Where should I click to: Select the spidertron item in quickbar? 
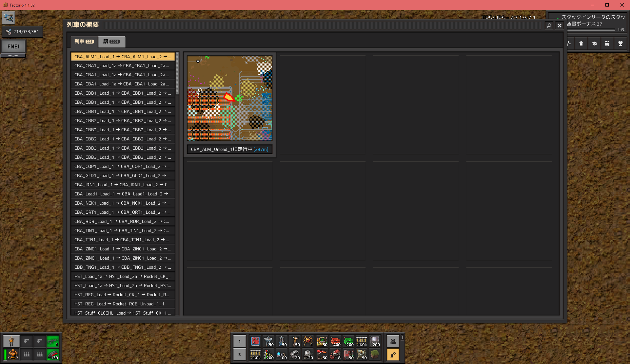pos(308,341)
